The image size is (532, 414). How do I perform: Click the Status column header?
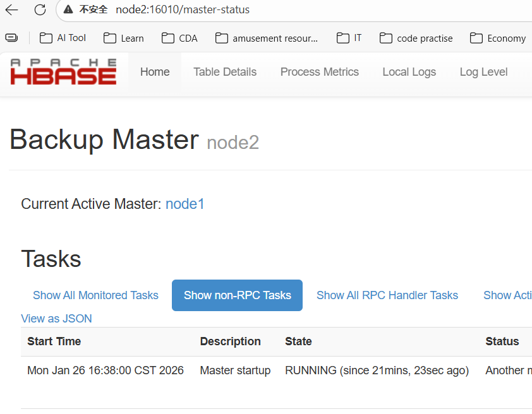502,341
